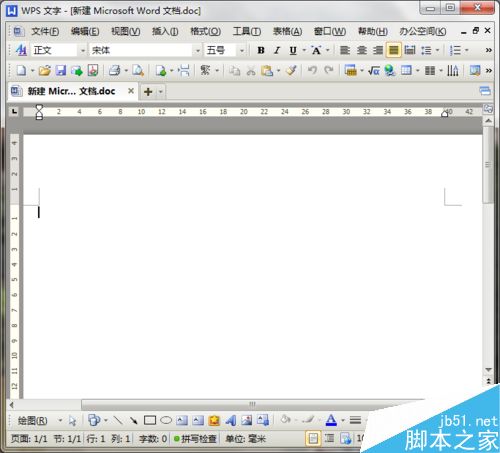Insert a formula with the square root icon
This screenshot has width=500, height=453.
pos(374,70)
